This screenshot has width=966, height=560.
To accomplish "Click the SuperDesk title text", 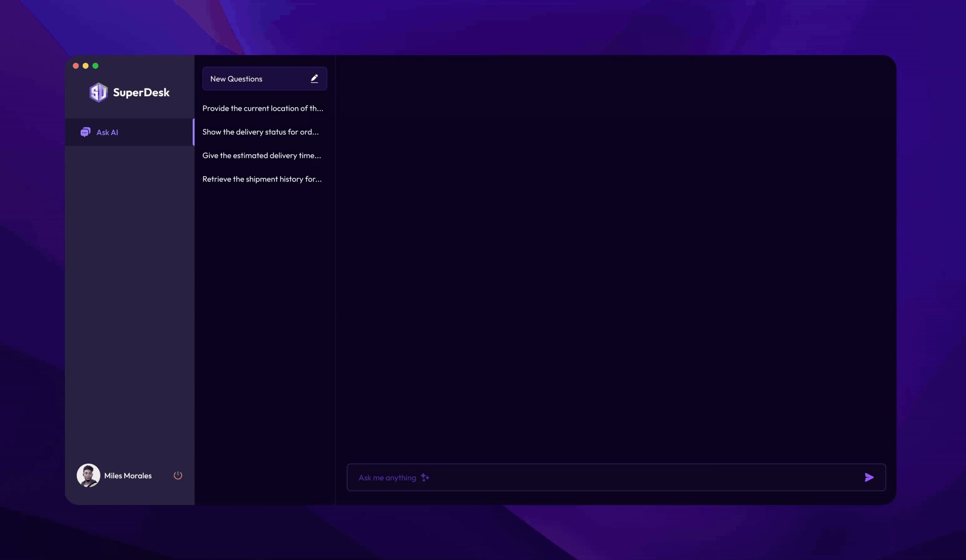I will 141,92.
